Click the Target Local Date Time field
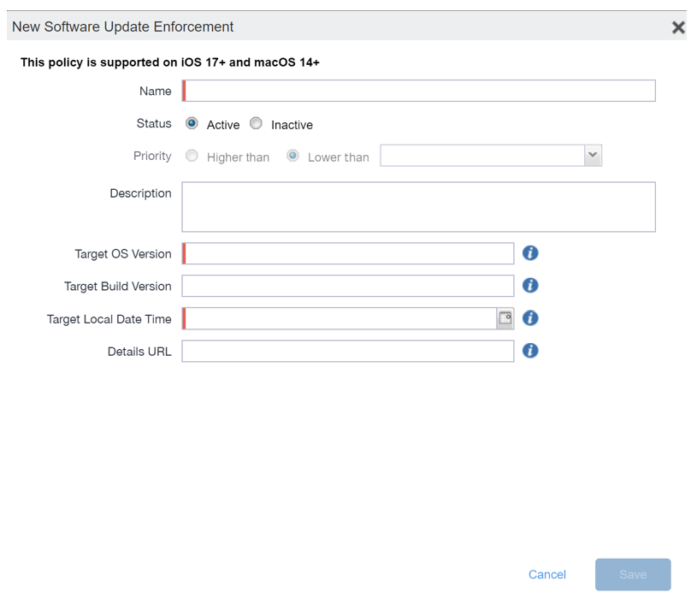 [x=340, y=318]
